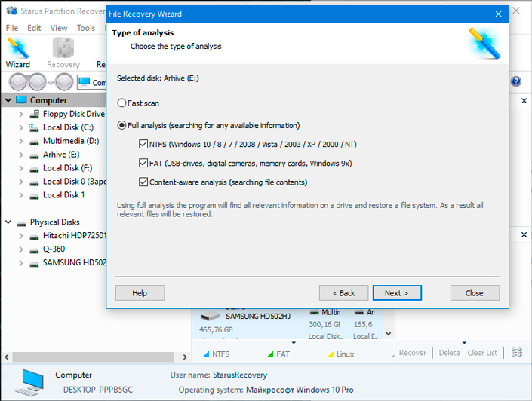Click the Recovery toolbar icon

(63, 53)
